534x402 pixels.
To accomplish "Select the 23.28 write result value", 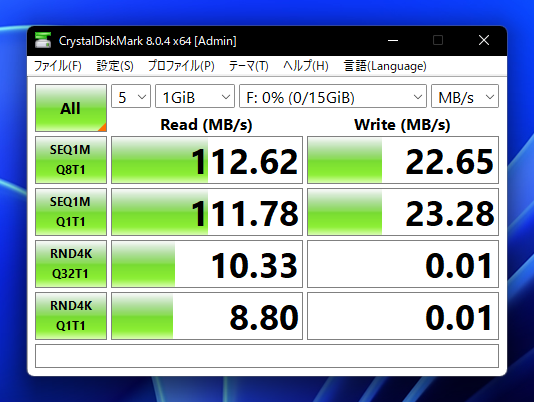I will [x=403, y=212].
